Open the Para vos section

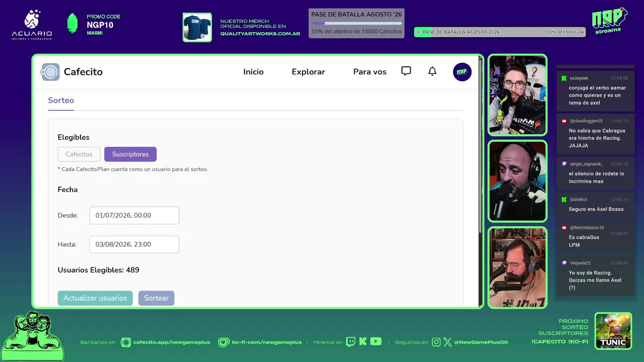370,72
